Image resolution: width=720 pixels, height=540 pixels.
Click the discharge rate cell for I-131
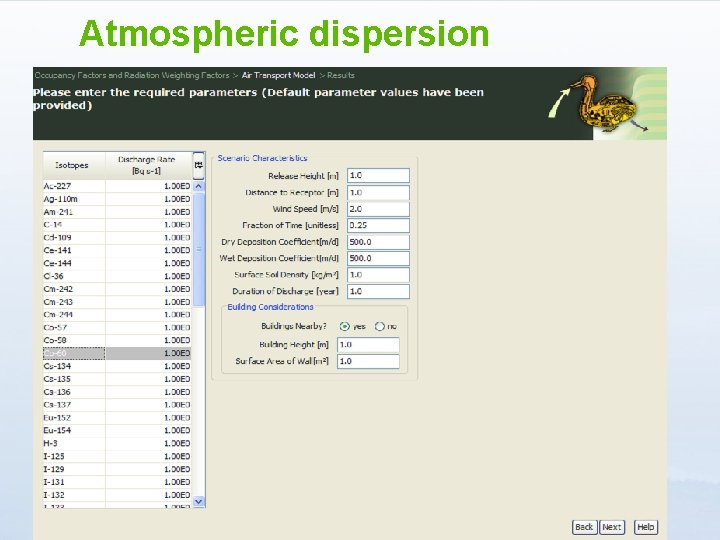tap(149, 482)
